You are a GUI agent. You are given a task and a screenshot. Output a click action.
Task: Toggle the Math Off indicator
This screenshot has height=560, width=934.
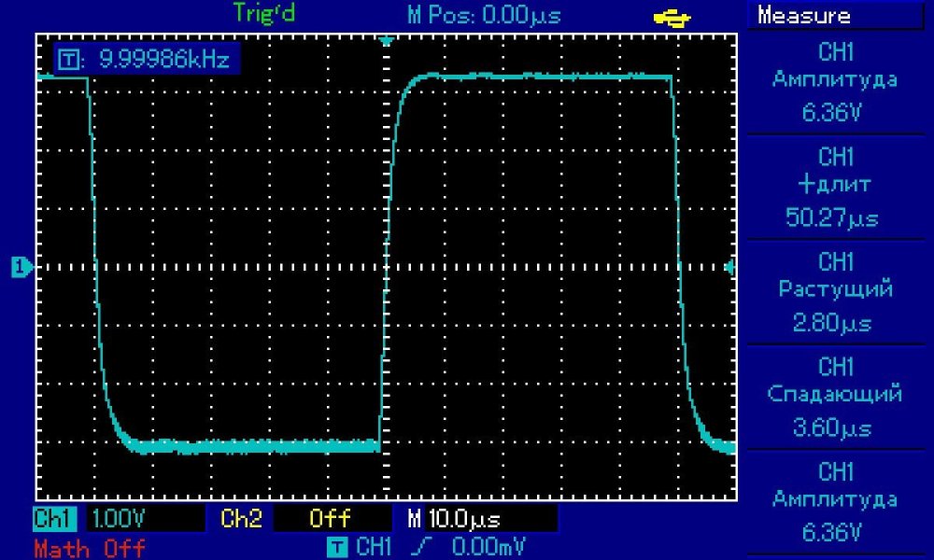90,547
